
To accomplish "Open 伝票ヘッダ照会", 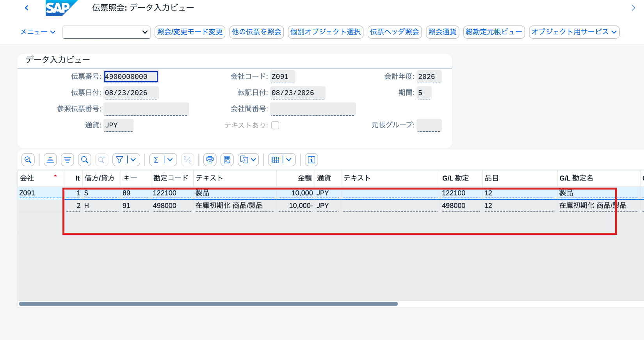I will click(x=395, y=32).
